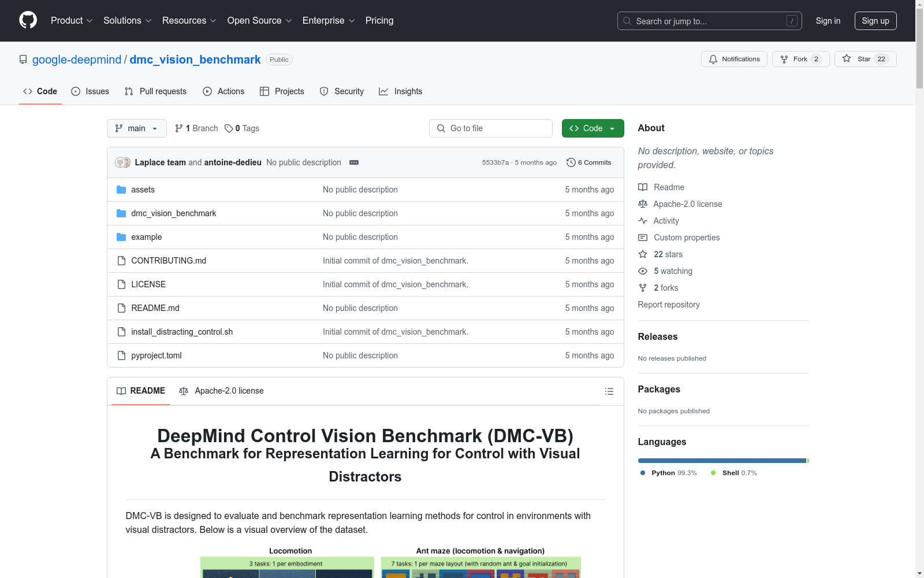The image size is (924, 578).
Task: Open the Packages heading link
Action: click(x=659, y=389)
